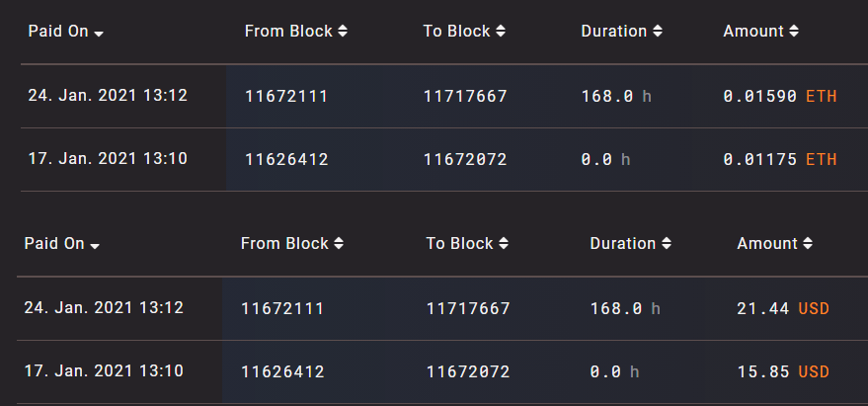Screen dimensions: 868x406
Task: Click Amount sort arrows in ETH table
Action: 794,32
